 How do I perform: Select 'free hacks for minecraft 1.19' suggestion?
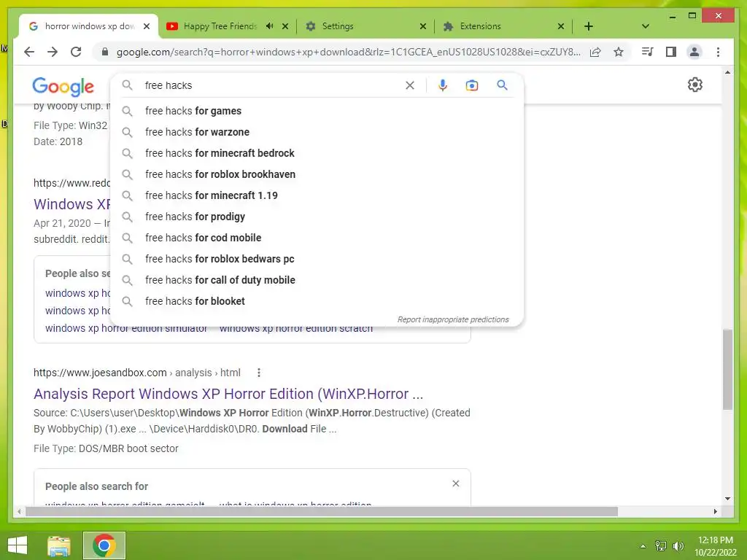(317, 195)
